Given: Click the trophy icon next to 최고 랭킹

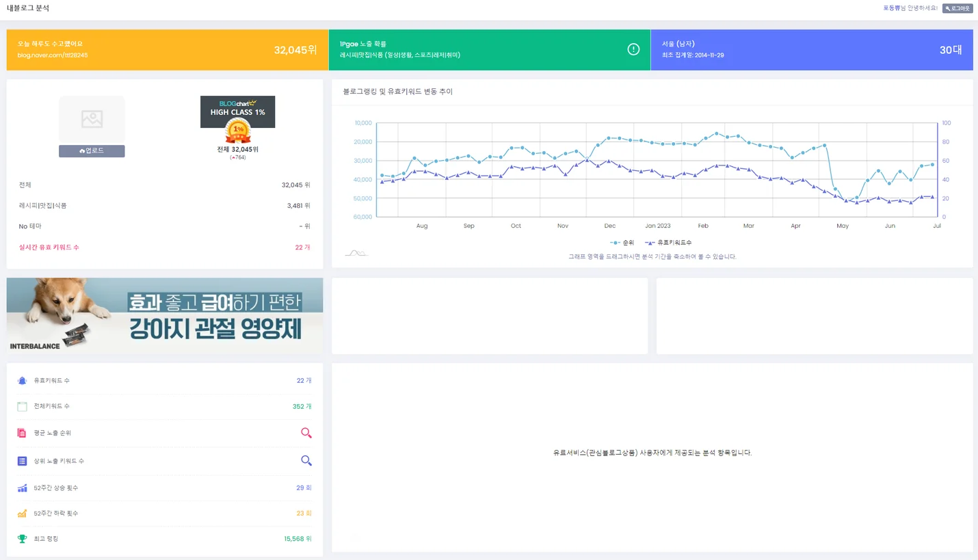Looking at the screenshot, I should (22, 539).
